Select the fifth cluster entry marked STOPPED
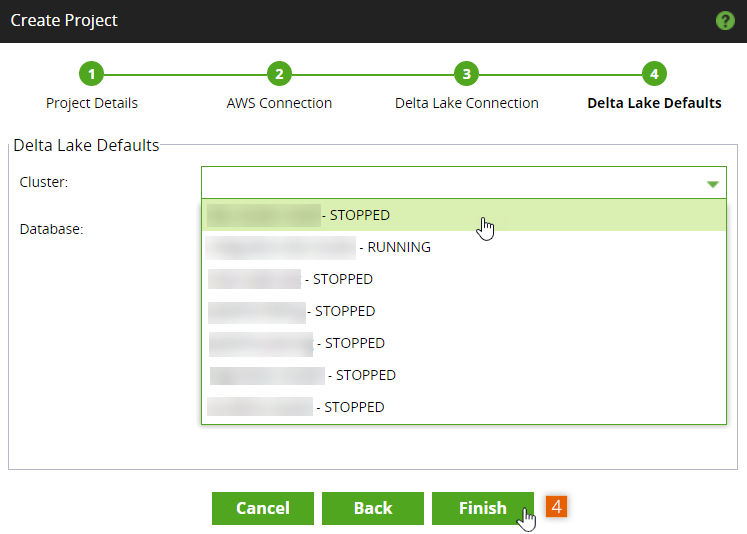Viewport: 747px width, 534px height. pyautogui.click(x=464, y=343)
